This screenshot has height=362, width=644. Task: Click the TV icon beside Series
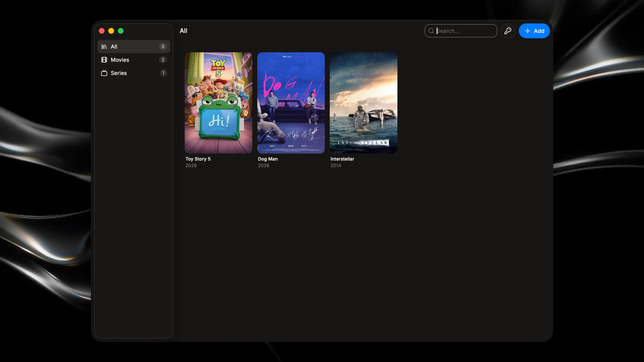[x=104, y=73]
